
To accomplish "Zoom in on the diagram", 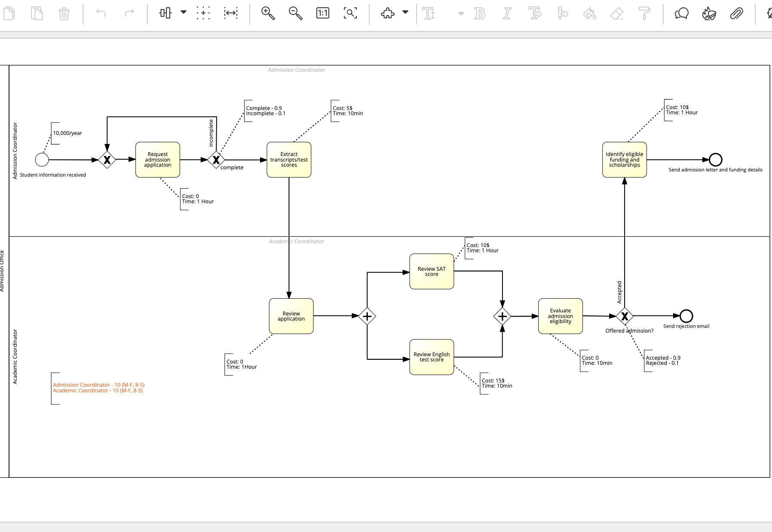I will [x=268, y=13].
